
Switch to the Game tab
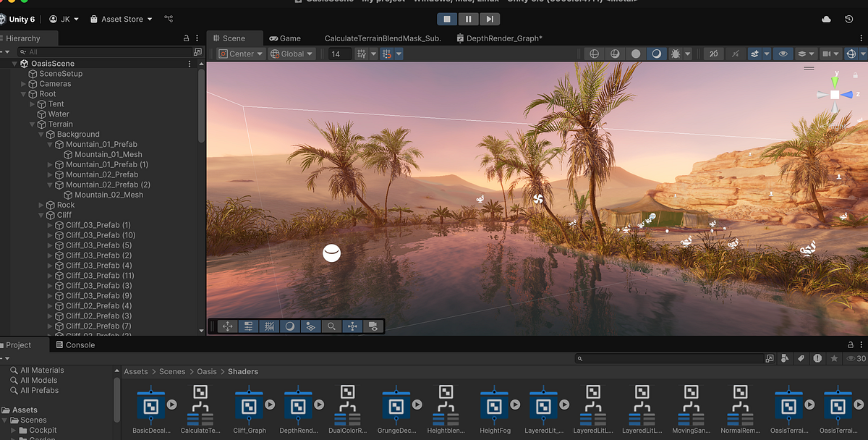[285, 38]
